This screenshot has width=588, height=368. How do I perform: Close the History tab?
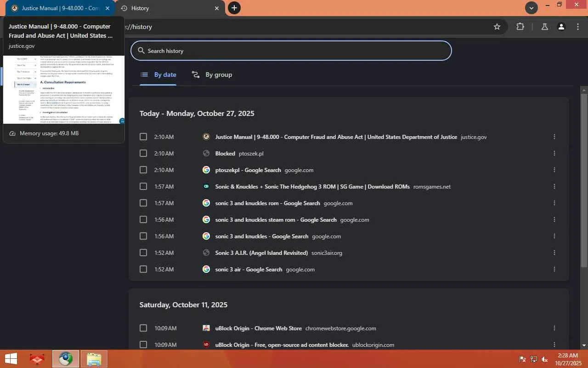point(217,8)
